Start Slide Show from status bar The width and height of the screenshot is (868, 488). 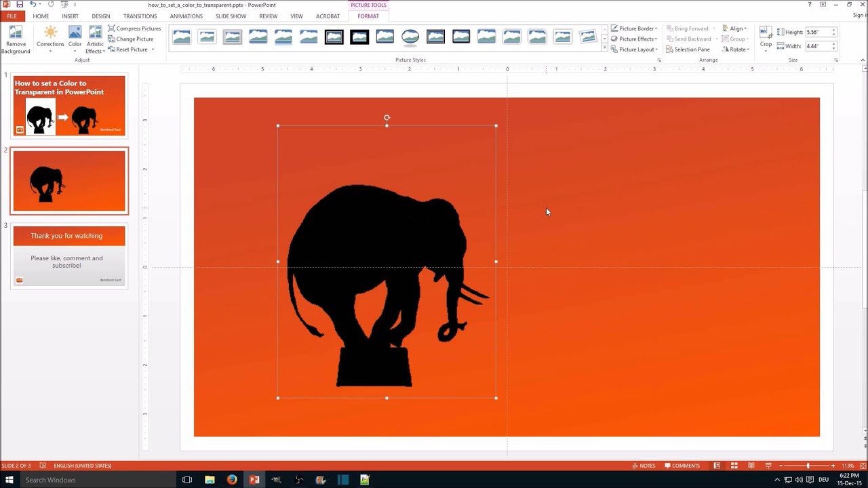768,466
